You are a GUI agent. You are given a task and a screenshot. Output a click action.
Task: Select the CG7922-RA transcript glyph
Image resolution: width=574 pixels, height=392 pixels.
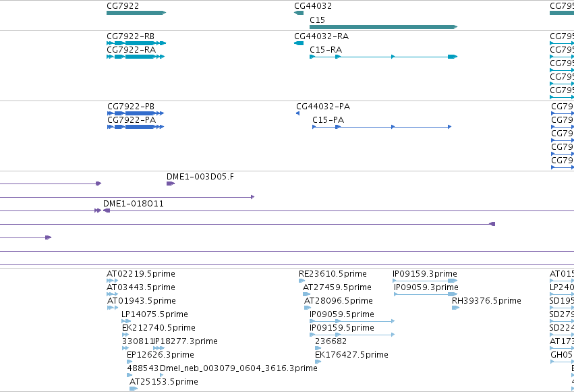click(x=136, y=57)
